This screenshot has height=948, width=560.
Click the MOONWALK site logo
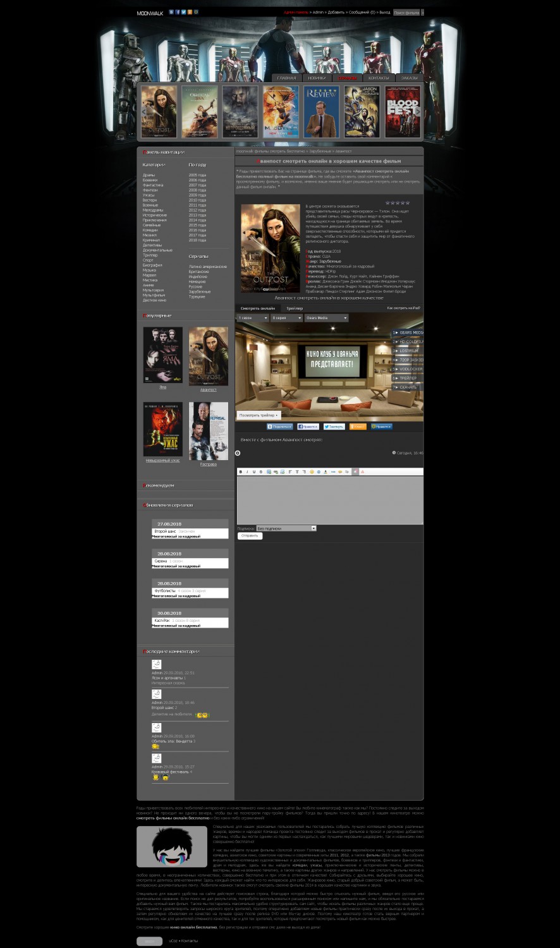point(150,13)
